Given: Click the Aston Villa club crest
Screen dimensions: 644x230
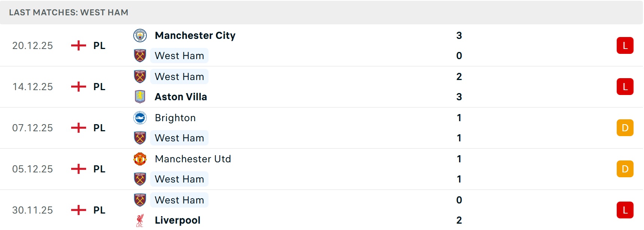Looking at the screenshot, I should click(x=140, y=96).
